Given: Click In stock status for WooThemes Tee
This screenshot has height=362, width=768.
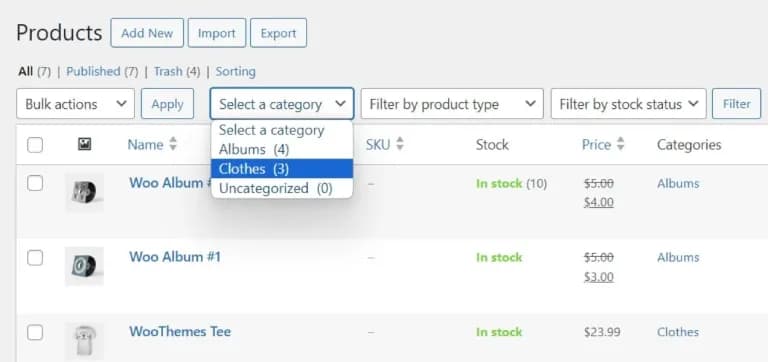Looking at the screenshot, I should click(x=499, y=332).
